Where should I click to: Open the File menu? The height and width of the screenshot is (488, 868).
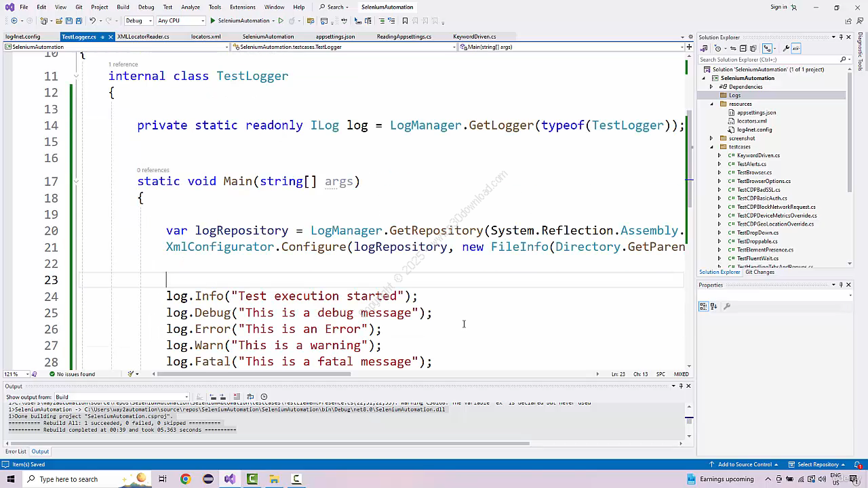point(24,7)
